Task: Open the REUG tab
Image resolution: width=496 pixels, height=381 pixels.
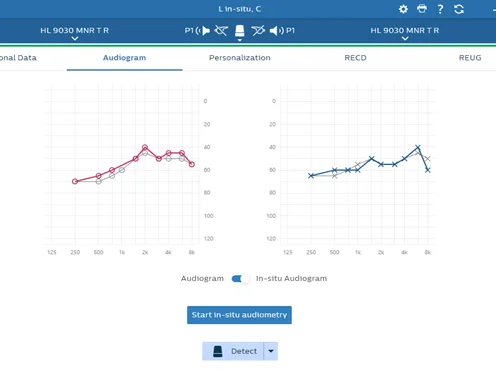Action: [470, 58]
